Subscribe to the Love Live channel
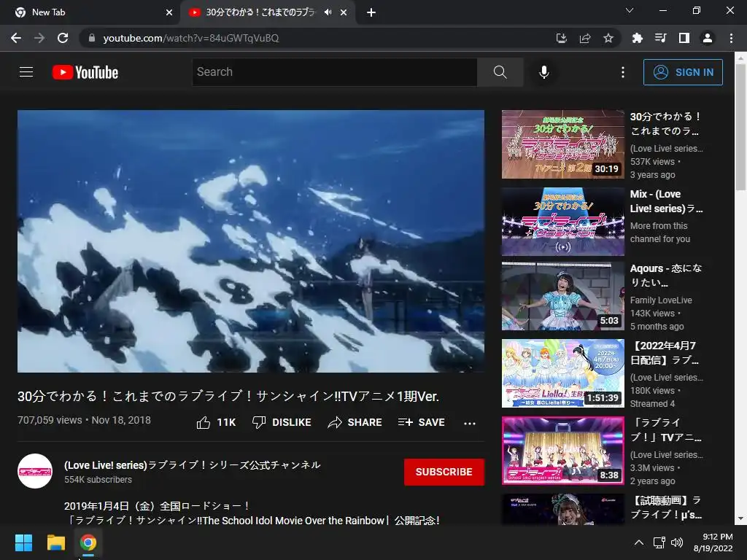The width and height of the screenshot is (747, 560). click(444, 472)
